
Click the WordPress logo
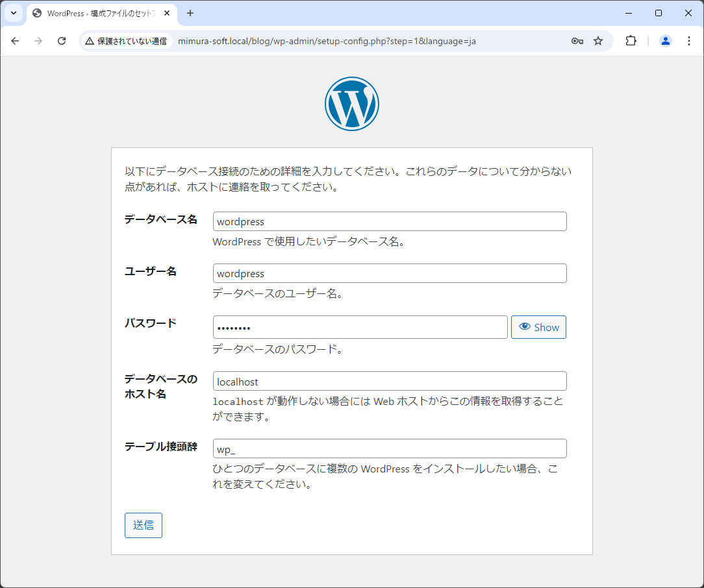pyautogui.click(x=351, y=103)
